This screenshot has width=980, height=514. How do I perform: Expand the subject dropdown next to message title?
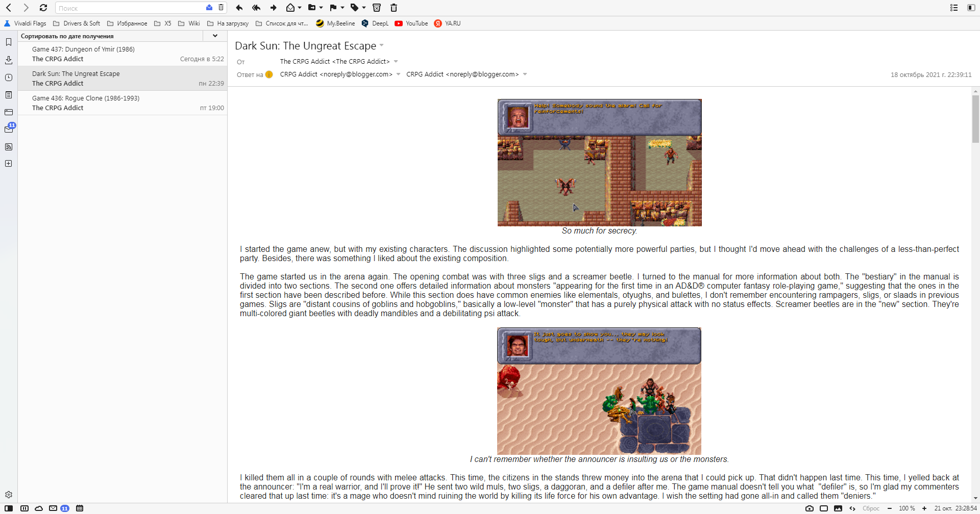pyautogui.click(x=382, y=45)
